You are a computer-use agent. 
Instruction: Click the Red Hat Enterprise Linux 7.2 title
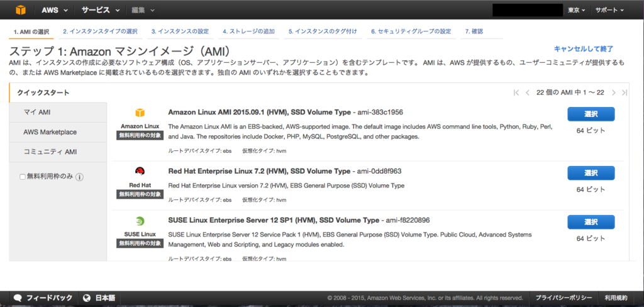click(x=259, y=171)
